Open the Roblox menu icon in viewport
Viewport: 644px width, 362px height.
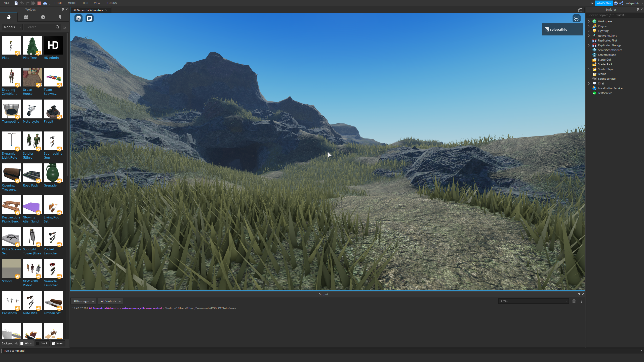pyautogui.click(x=78, y=18)
